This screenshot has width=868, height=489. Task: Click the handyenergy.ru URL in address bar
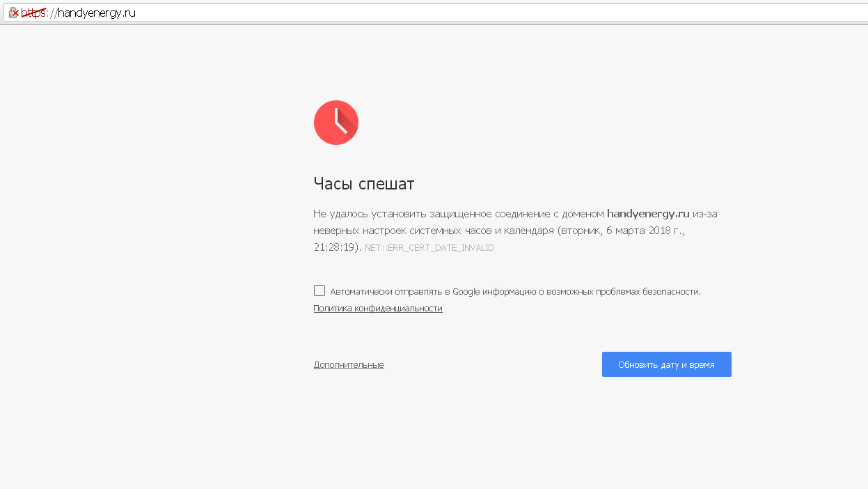pos(96,13)
